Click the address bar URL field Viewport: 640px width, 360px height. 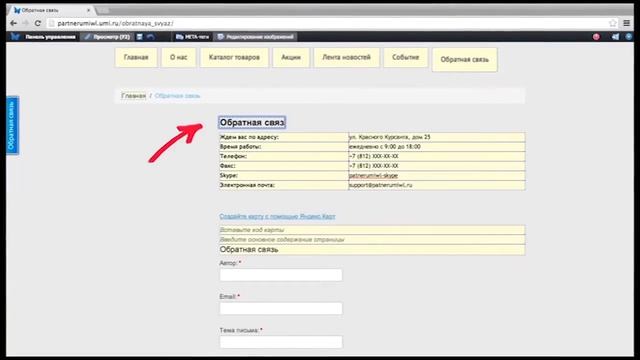(x=327, y=23)
